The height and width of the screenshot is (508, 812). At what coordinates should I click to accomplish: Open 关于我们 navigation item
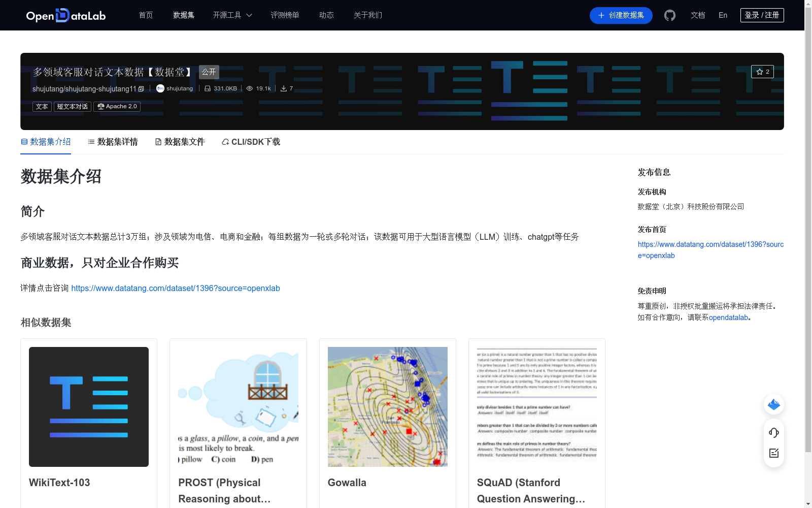(368, 15)
